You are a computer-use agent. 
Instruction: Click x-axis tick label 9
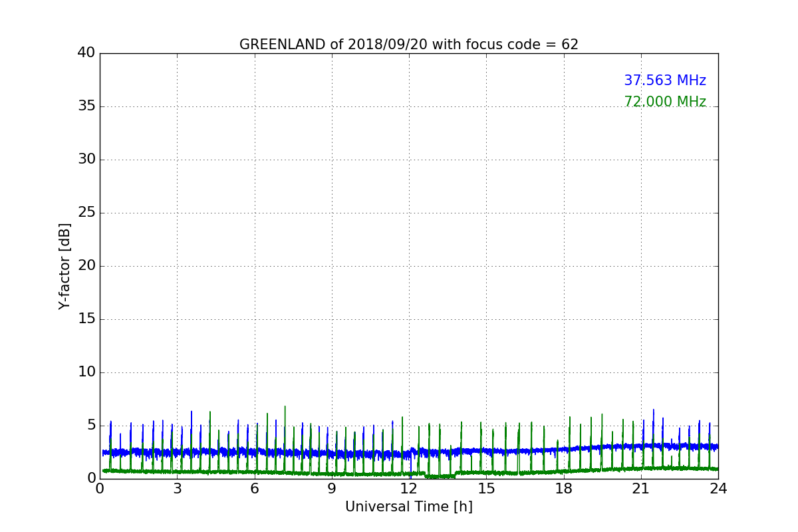pyautogui.click(x=332, y=489)
